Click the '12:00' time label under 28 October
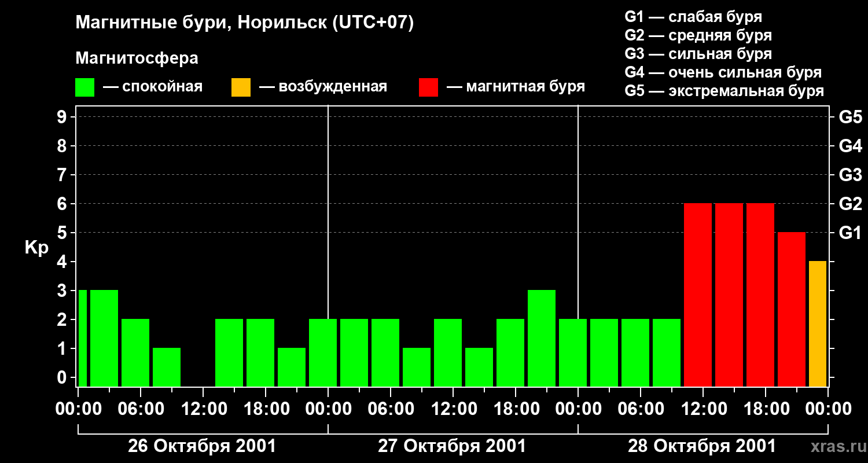Image resolution: width=868 pixels, height=463 pixels. (x=704, y=409)
